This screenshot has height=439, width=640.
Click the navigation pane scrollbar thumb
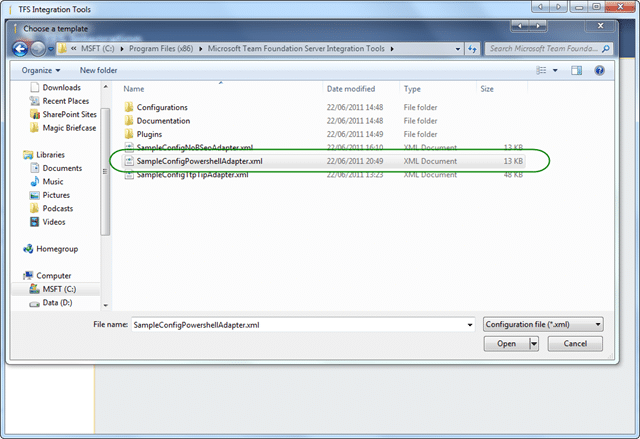click(x=105, y=172)
